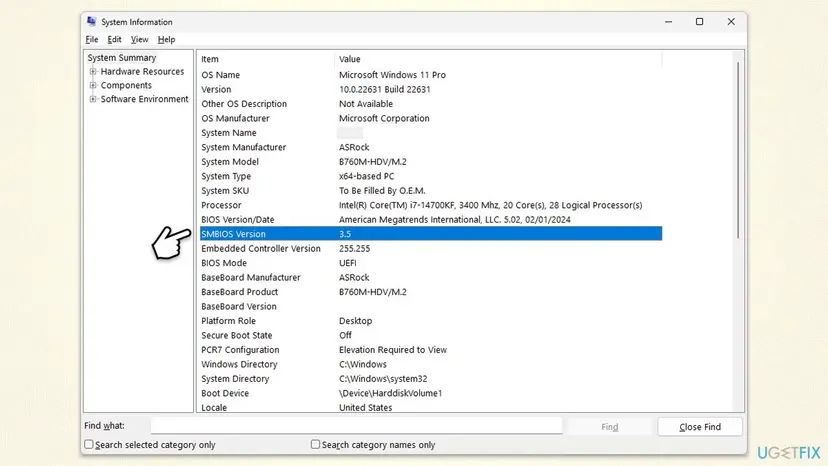The image size is (828, 466).
Task: Select the System SKU row
Action: [431, 191]
